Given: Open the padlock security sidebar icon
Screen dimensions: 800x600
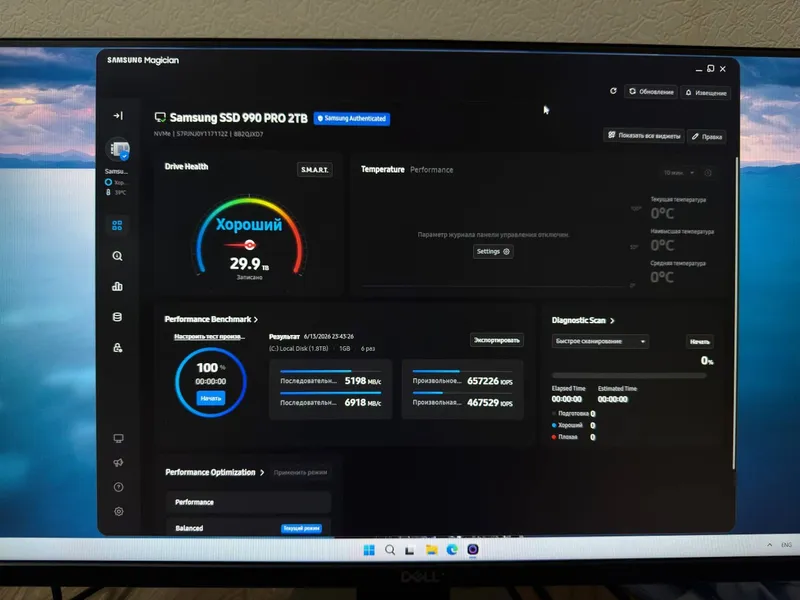Looking at the screenshot, I should (x=117, y=347).
